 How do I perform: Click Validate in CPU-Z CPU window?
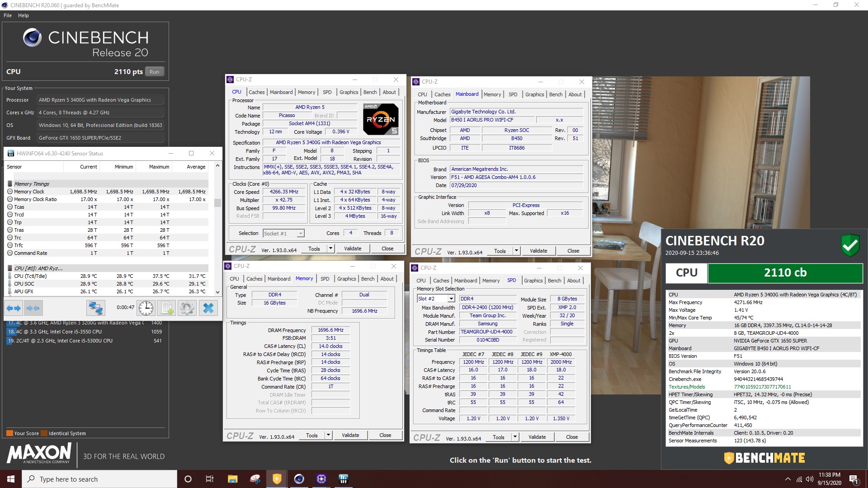[x=353, y=249]
